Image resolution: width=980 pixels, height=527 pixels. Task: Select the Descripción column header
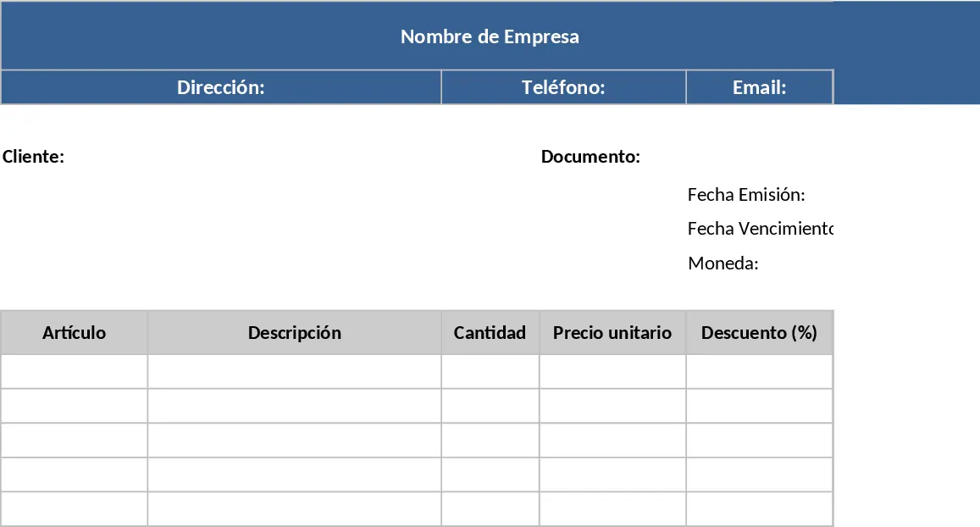click(x=295, y=333)
